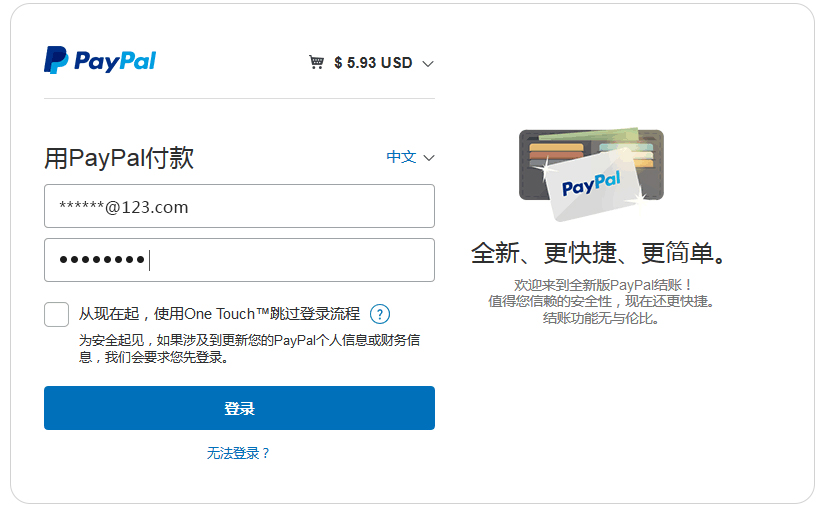This screenshot has height=512, width=821.
Task: Click the 为安全起见 security note text
Action: 249,348
